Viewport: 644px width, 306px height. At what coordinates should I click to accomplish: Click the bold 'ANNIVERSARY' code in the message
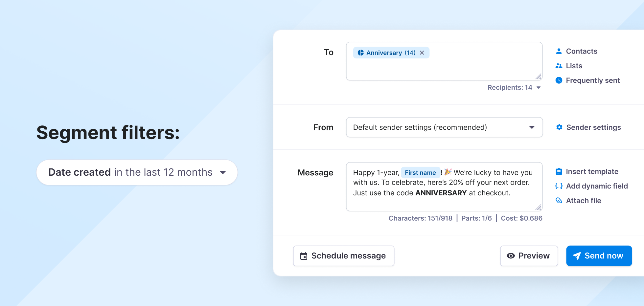click(x=441, y=193)
